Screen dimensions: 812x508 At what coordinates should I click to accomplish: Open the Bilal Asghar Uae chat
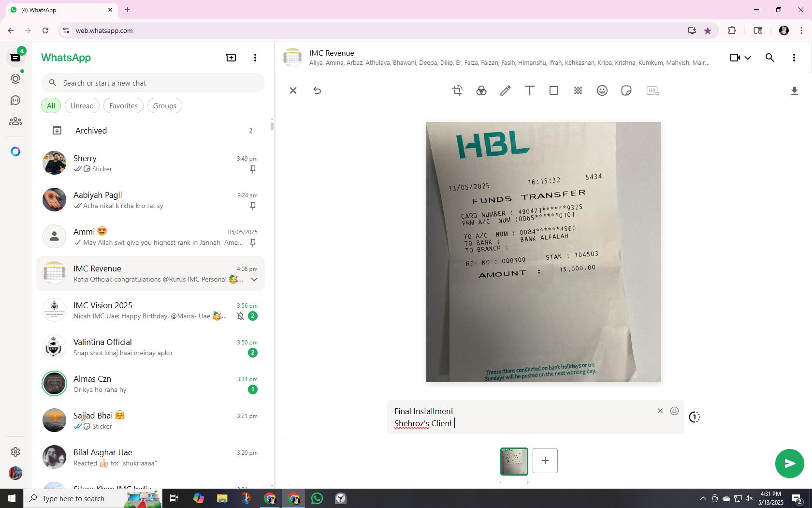pyautogui.click(x=151, y=458)
